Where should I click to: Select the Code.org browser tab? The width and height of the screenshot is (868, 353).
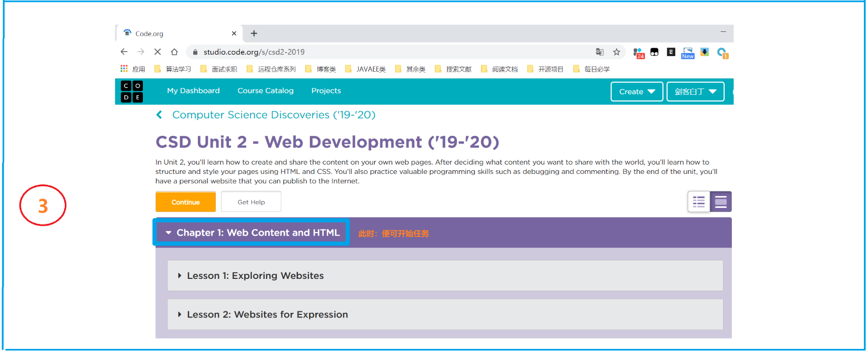(x=179, y=33)
